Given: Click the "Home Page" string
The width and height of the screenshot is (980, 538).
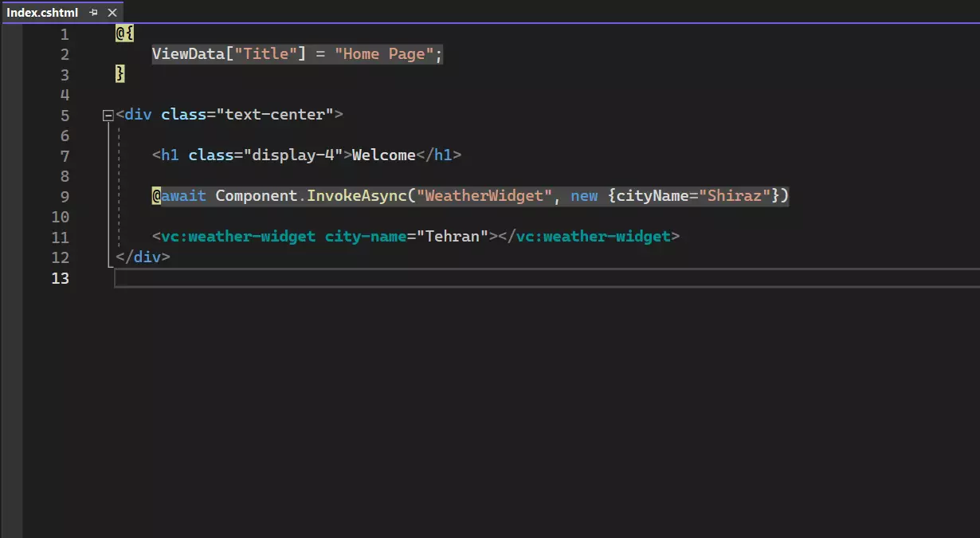Looking at the screenshot, I should click(x=384, y=54).
